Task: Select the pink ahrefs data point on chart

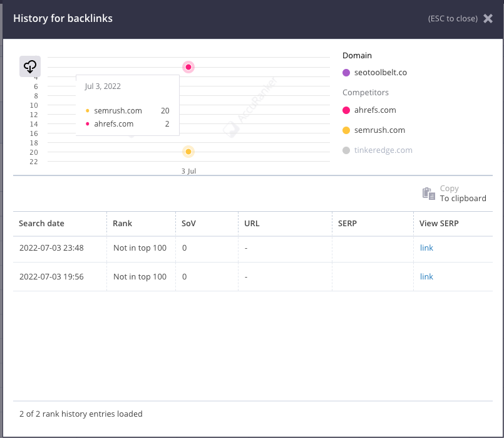Action: (188, 67)
